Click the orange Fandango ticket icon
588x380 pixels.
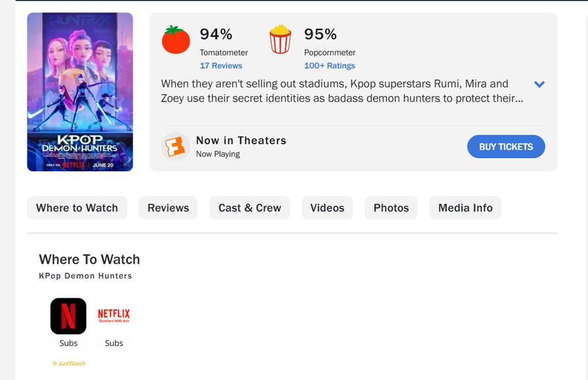point(175,147)
